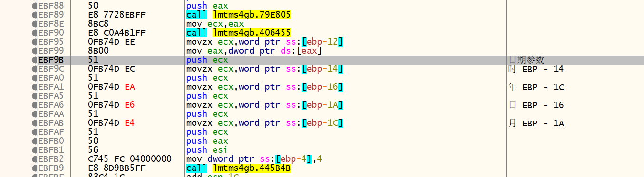Toggle breakpoint dot at address EBF90

point(34,33)
